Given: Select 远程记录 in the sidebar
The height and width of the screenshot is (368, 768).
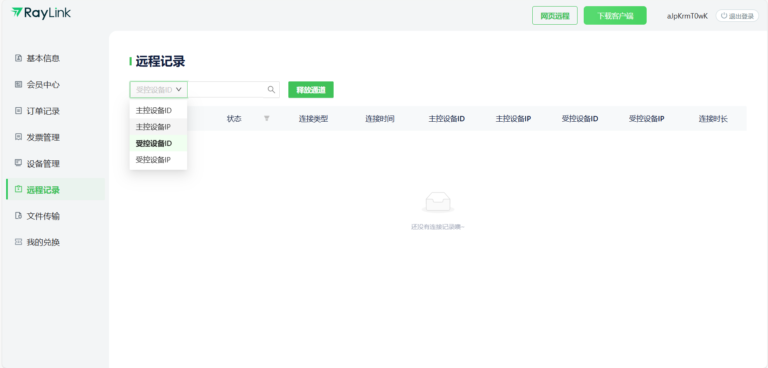Looking at the screenshot, I should coord(55,190).
